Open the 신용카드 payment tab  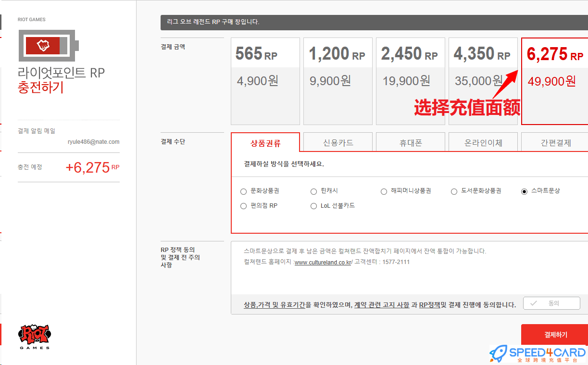tap(338, 142)
